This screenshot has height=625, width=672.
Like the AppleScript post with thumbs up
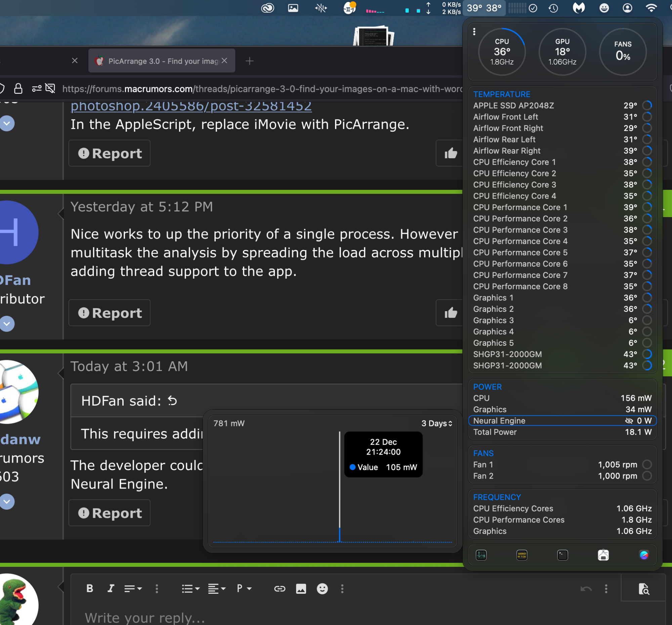[x=451, y=153]
